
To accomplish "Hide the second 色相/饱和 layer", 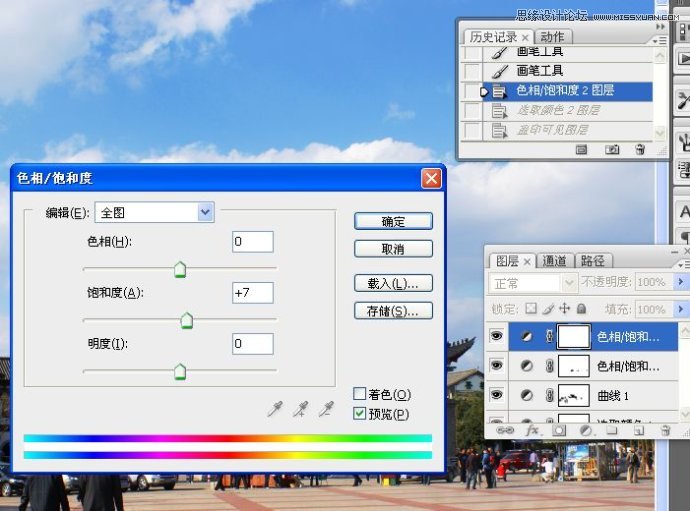I will pos(496,365).
